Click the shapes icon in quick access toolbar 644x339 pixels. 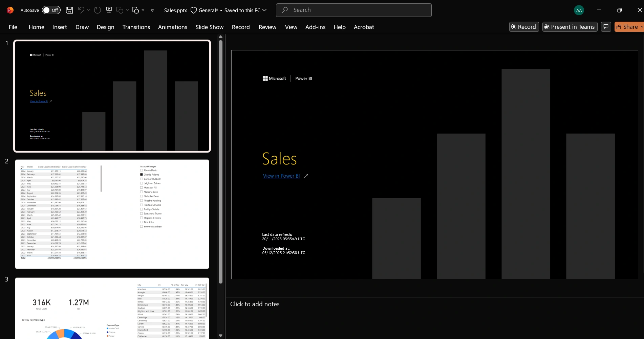(x=135, y=10)
